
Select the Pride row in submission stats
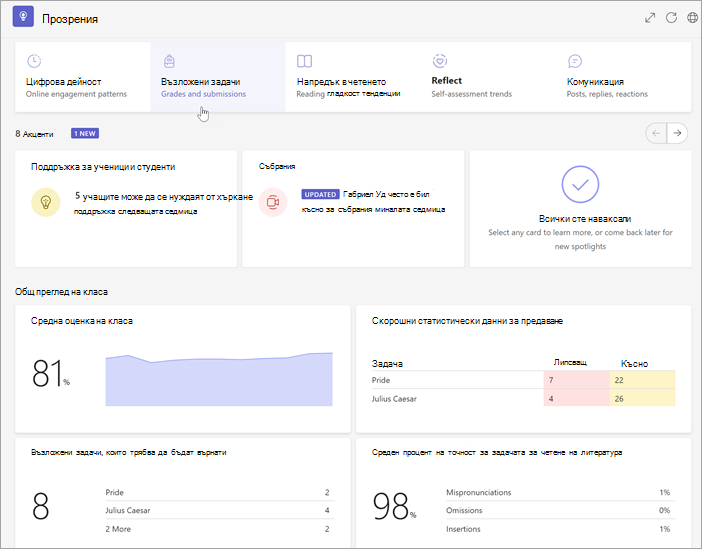pyautogui.click(x=523, y=380)
